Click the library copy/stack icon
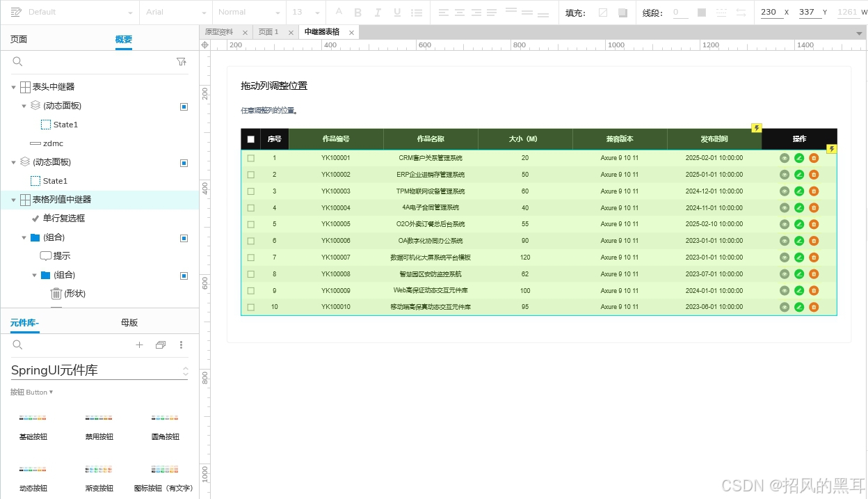Image resolution: width=868 pixels, height=499 pixels. point(161,345)
